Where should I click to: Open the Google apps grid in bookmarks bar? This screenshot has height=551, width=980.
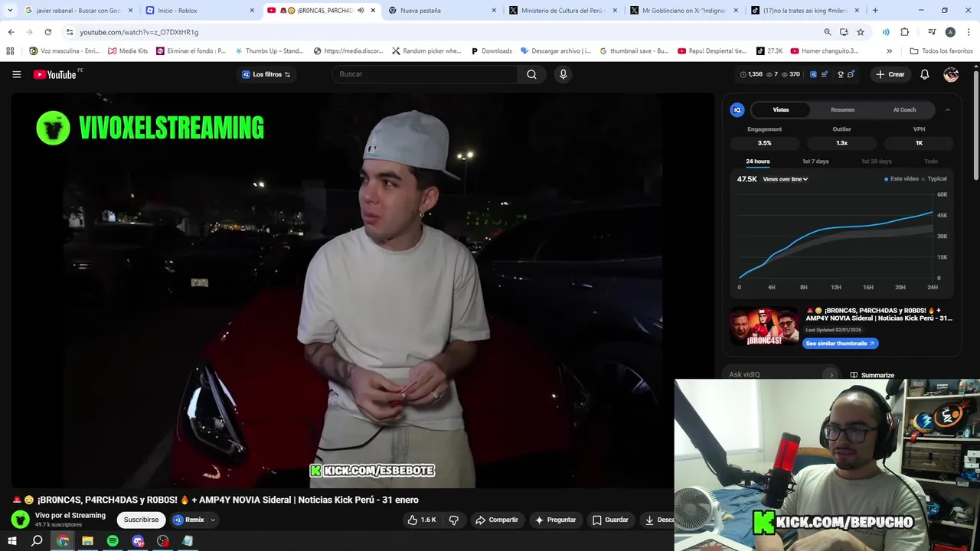click(x=10, y=51)
